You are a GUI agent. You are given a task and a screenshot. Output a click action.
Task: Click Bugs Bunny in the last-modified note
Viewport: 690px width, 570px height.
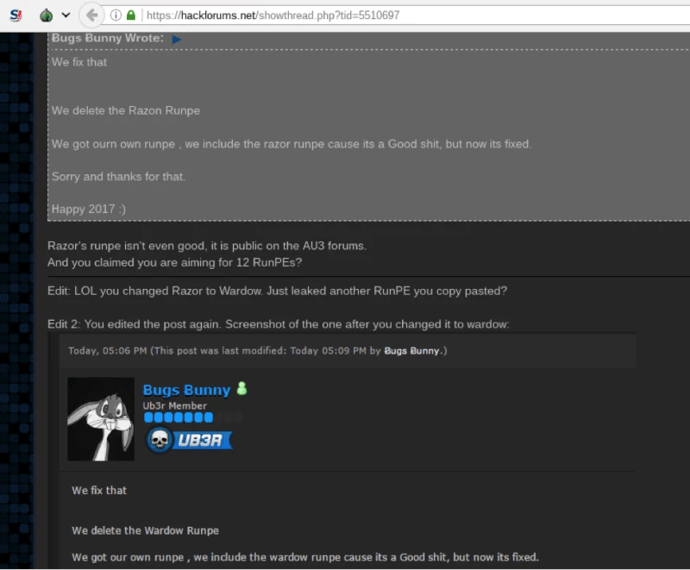(412, 351)
